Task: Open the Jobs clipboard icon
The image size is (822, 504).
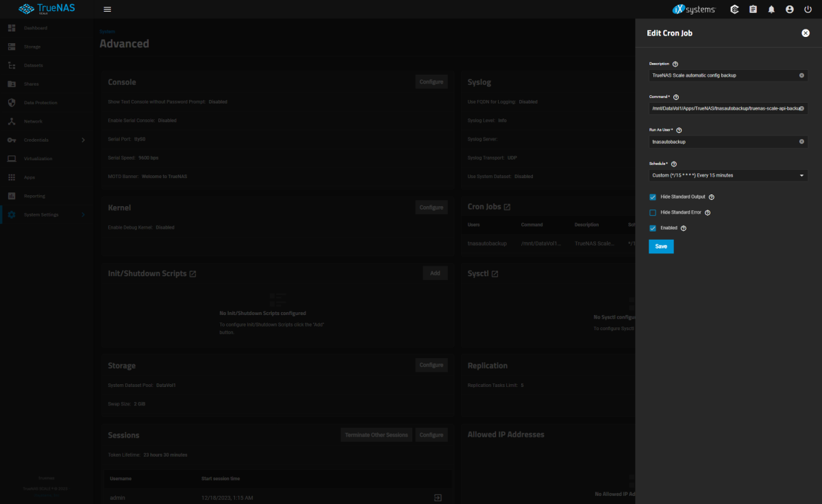Action: tap(753, 10)
